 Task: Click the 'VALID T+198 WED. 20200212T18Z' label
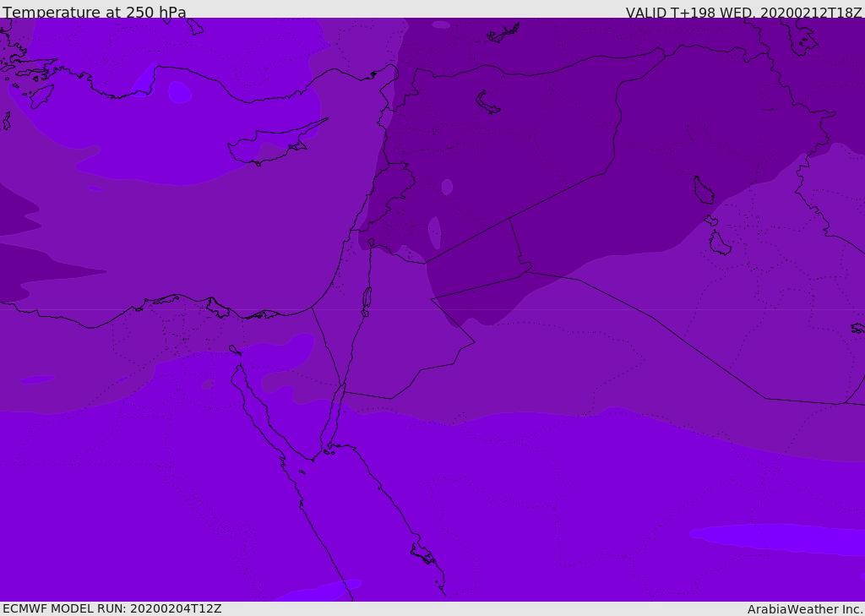coord(743,13)
